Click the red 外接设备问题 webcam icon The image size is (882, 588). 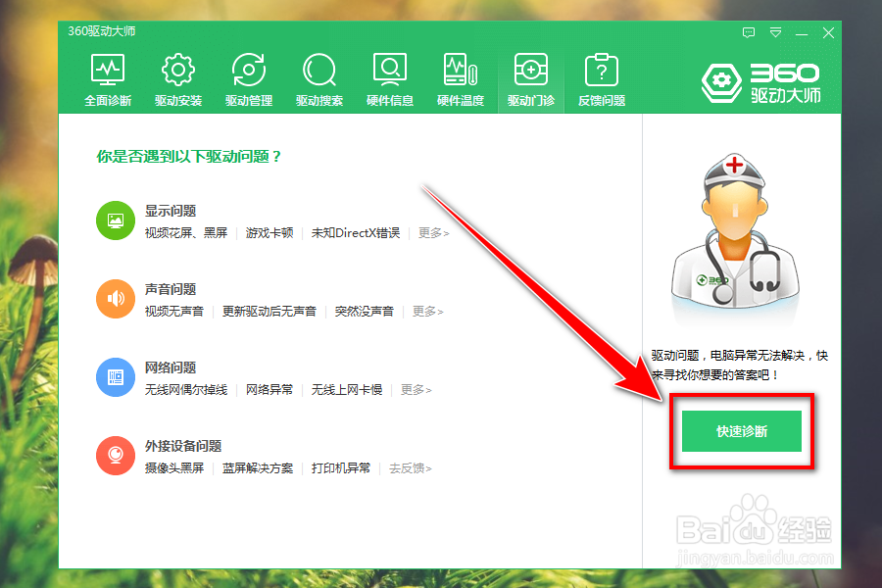(x=116, y=455)
